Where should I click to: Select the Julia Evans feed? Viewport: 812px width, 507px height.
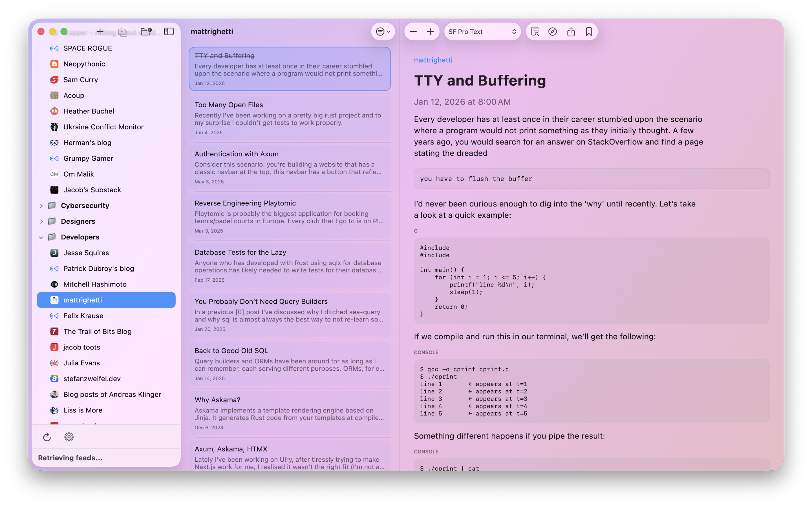[x=81, y=363]
